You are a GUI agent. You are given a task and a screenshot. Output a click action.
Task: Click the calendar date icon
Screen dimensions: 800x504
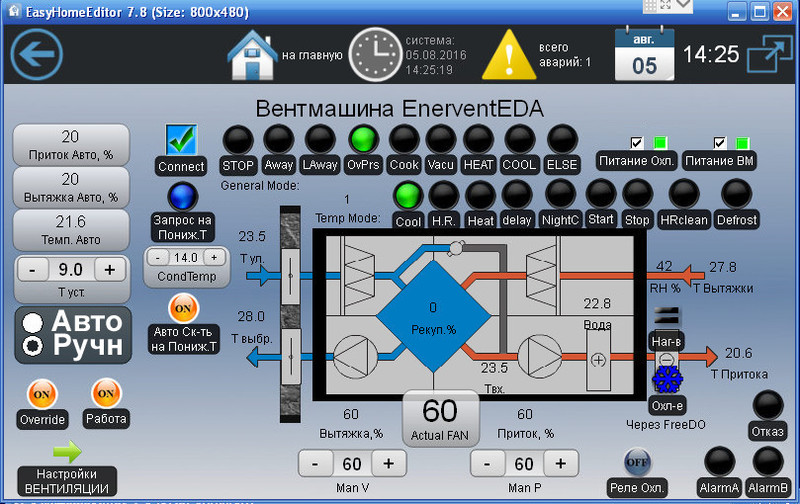coord(643,54)
